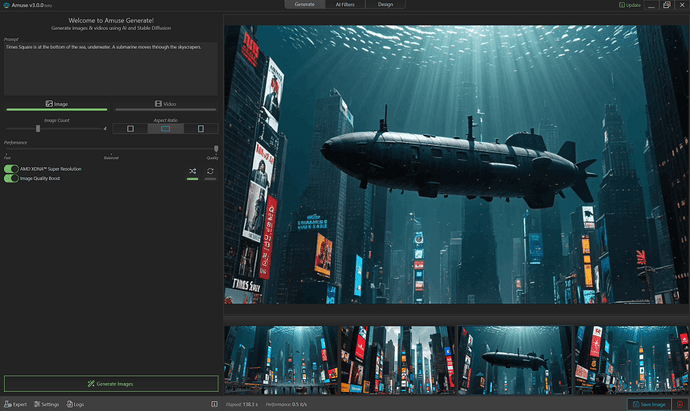Image resolution: width=690 pixels, height=411 pixels.
Task: Open the Design tab
Action: pyautogui.click(x=385, y=5)
